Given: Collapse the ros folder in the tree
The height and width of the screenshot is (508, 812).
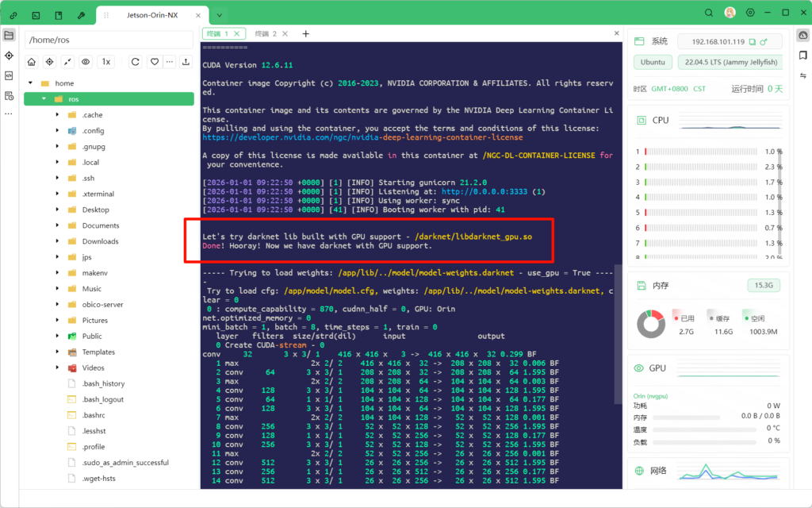Looking at the screenshot, I should 43,99.
